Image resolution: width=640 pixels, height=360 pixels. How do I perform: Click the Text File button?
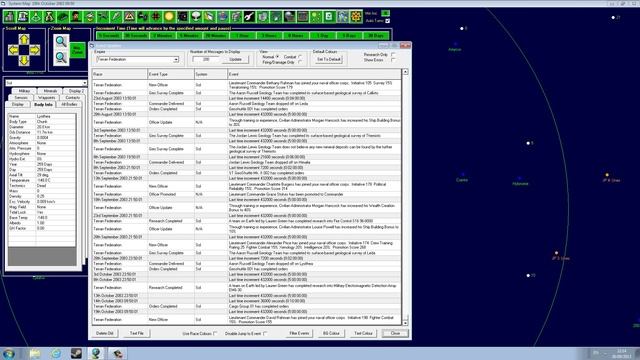pyautogui.click(x=137, y=333)
